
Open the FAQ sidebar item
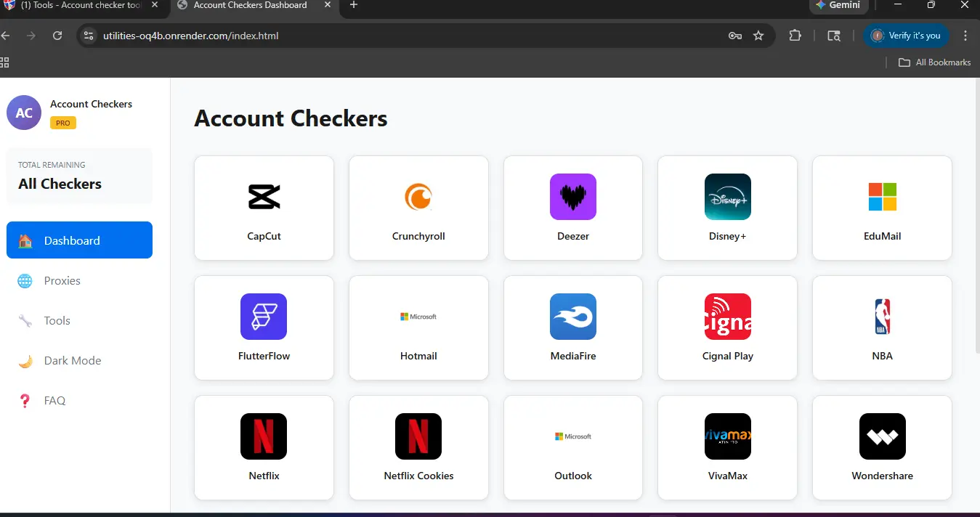pyautogui.click(x=79, y=400)
